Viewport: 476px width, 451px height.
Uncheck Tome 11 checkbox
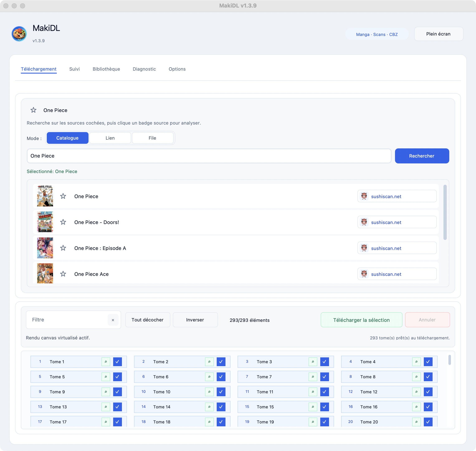coord(324,392)
